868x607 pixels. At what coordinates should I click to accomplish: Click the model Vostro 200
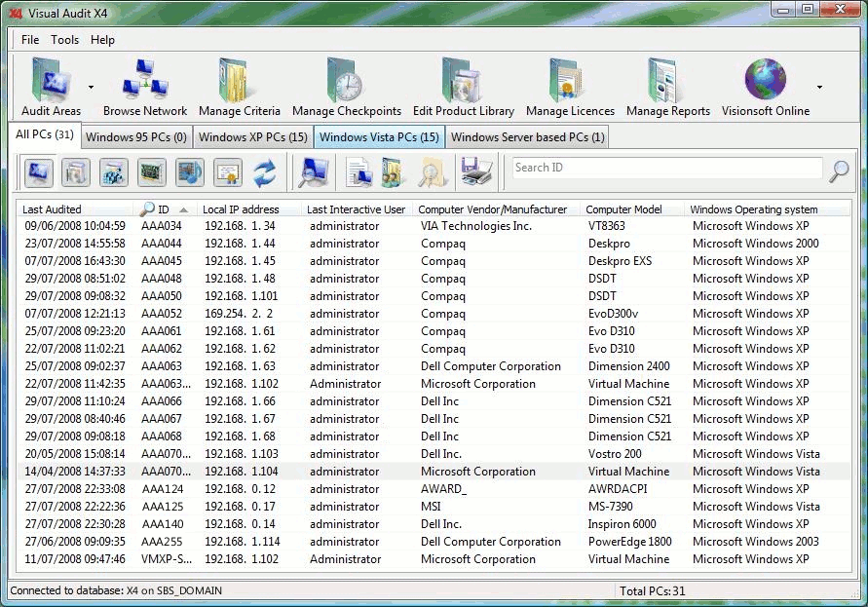click(615, 454)
